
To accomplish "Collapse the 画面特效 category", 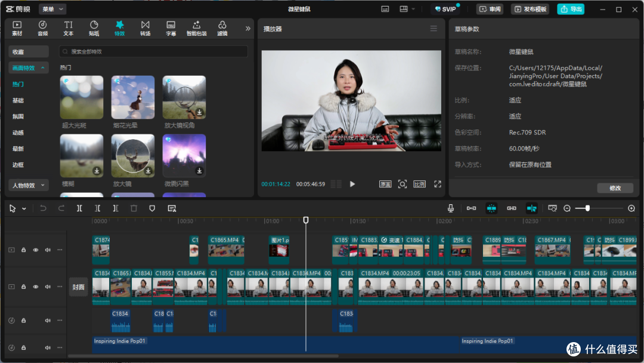I will click(x=29, y=68).
